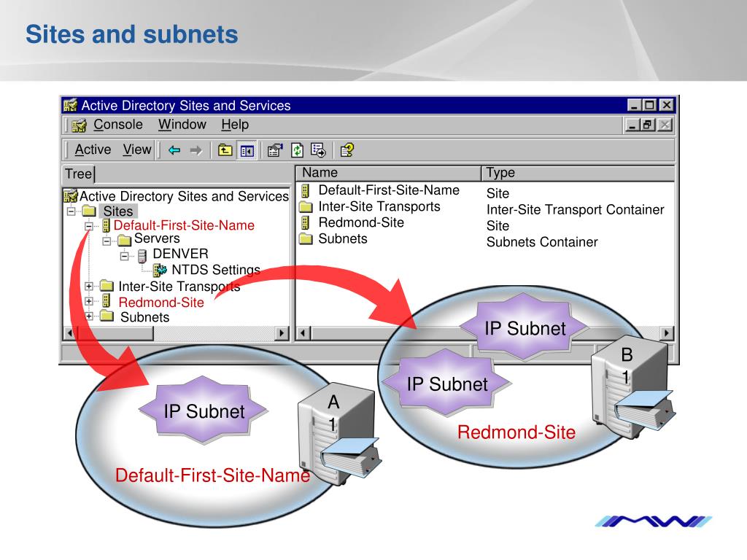
Task: Click 'Site' type for Default-First-Site-Name row
Action: point(498,193)
